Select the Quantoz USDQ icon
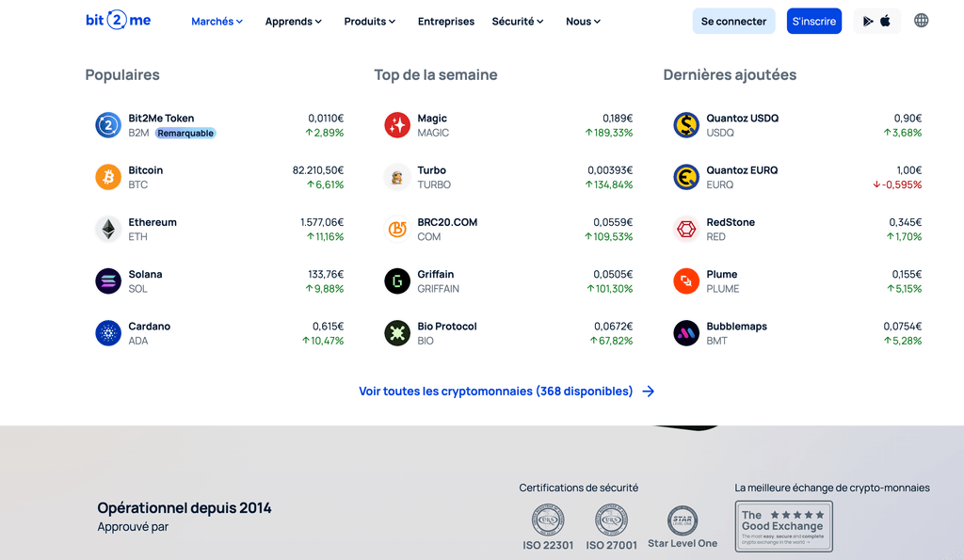 point(685,125)
